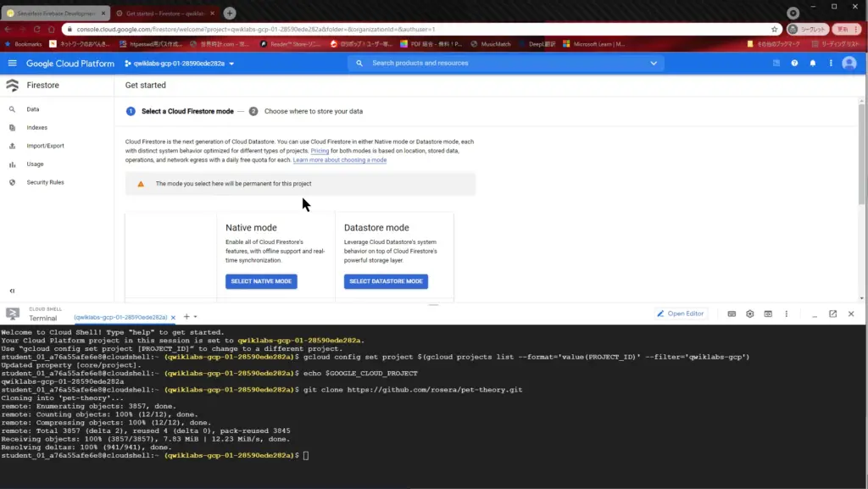Viewport: 868px width, 489px height.
Task: Click the Cloud Shell keyboard icon
Action: (x=732, y=314)
